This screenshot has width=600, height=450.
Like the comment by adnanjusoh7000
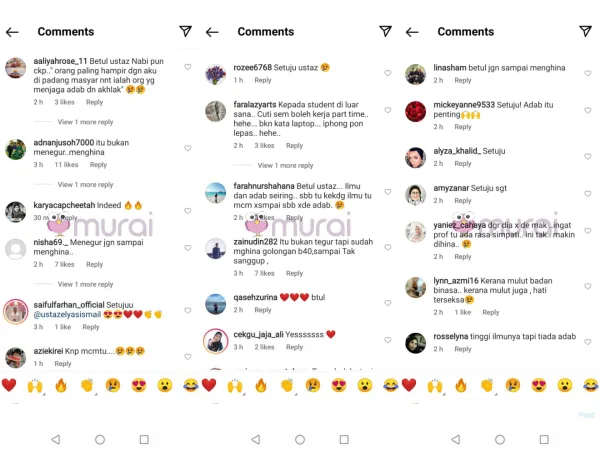click(x=188, y=148)
